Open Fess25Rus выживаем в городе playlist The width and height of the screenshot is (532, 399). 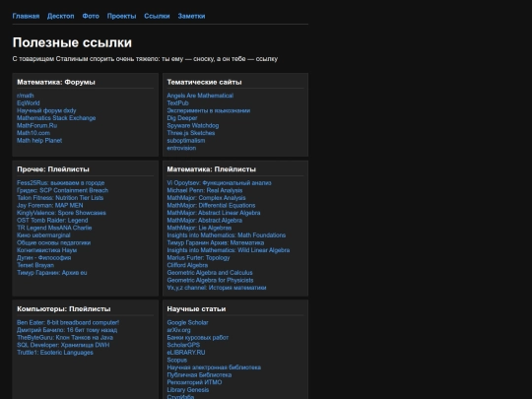61,183
